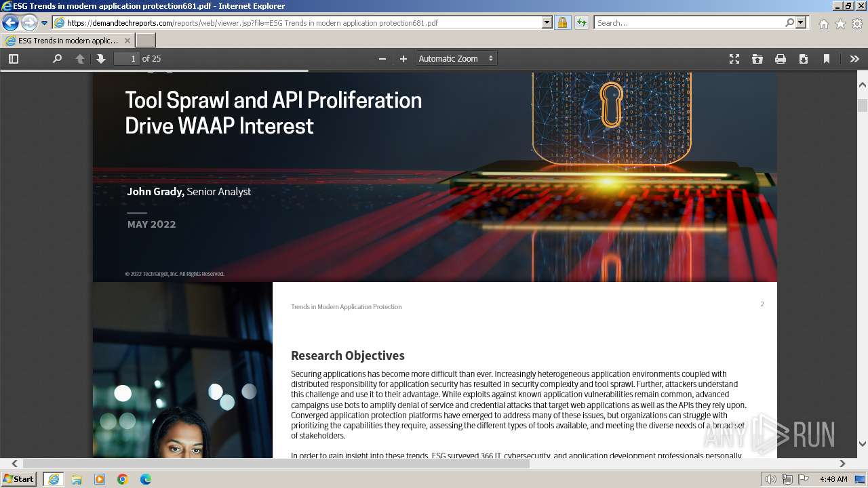Image resolution: width=868 pixels, height=488 pixels.
Task: Click the 4:48 AM system clock
Action: tap(833, 479)
